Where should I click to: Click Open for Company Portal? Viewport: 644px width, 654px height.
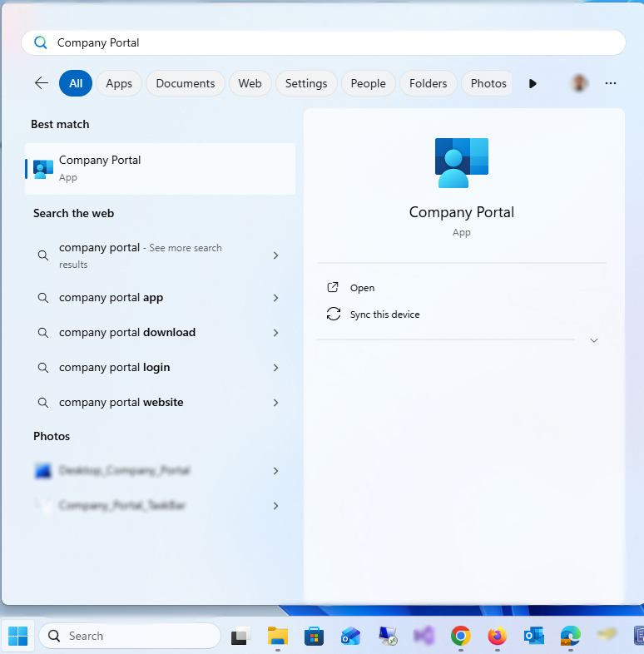(x=362, y=288)
